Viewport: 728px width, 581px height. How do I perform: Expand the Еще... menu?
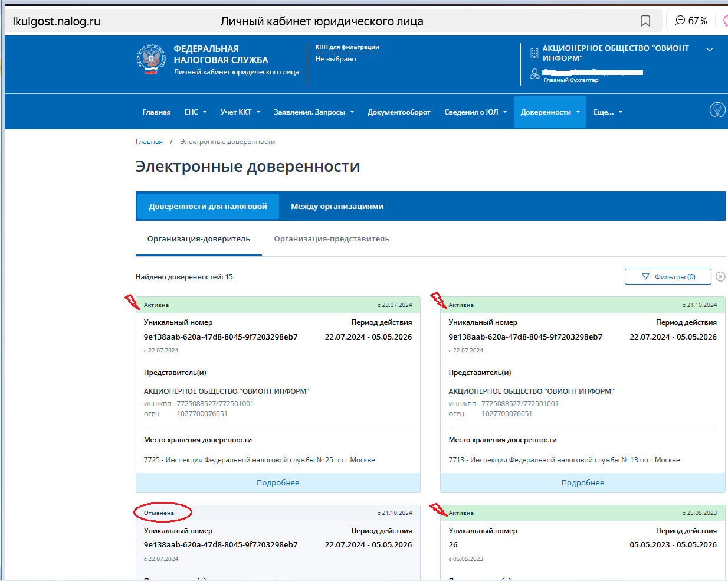point(608,112)
